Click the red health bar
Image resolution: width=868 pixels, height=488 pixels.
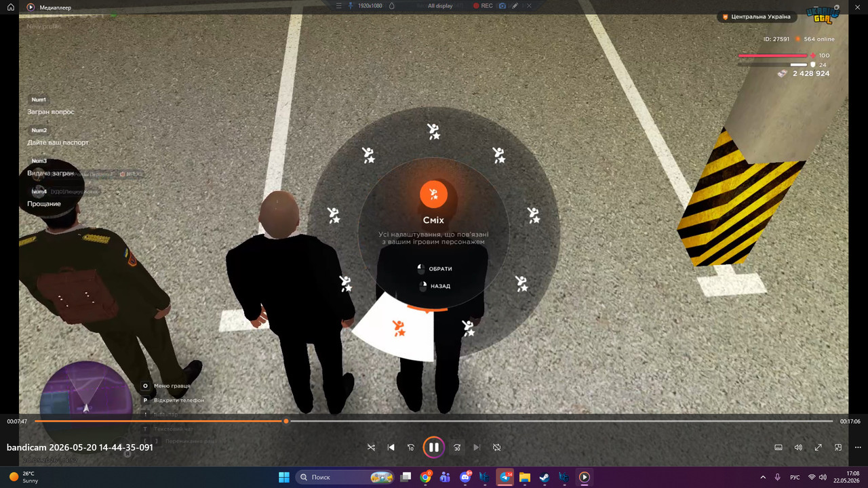(x=772, y=56)
